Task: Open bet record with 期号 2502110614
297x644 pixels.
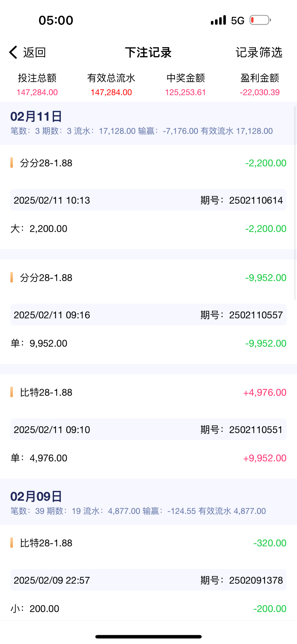Action: click(148, 200)
